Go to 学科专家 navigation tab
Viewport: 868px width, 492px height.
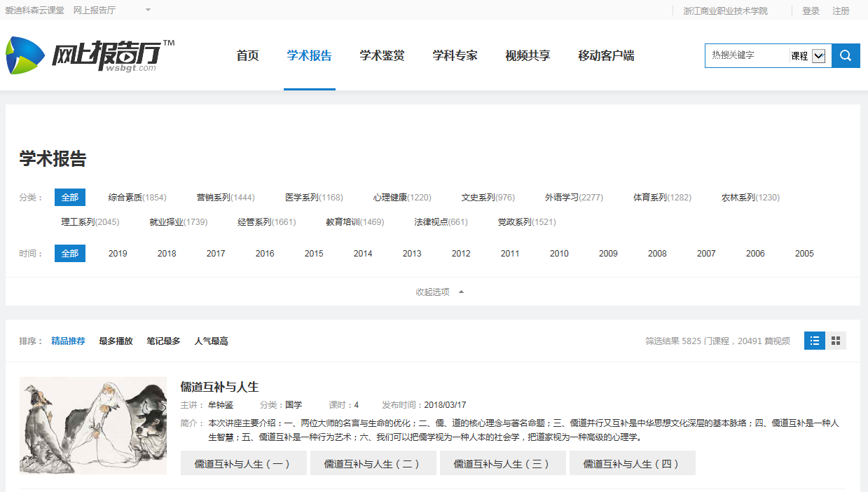click(x=455, y=56)
